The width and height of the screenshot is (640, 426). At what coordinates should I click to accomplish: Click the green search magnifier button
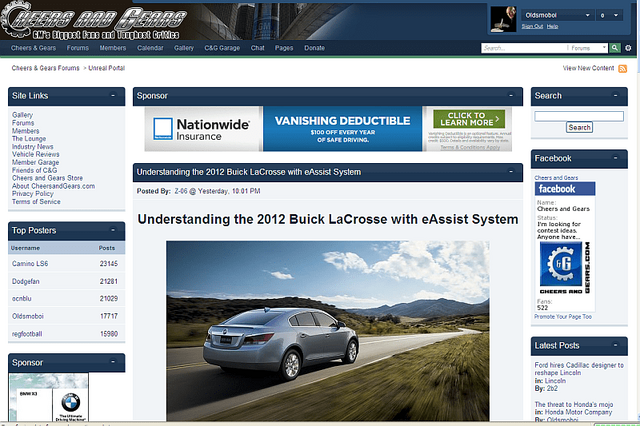coord(614,48)
